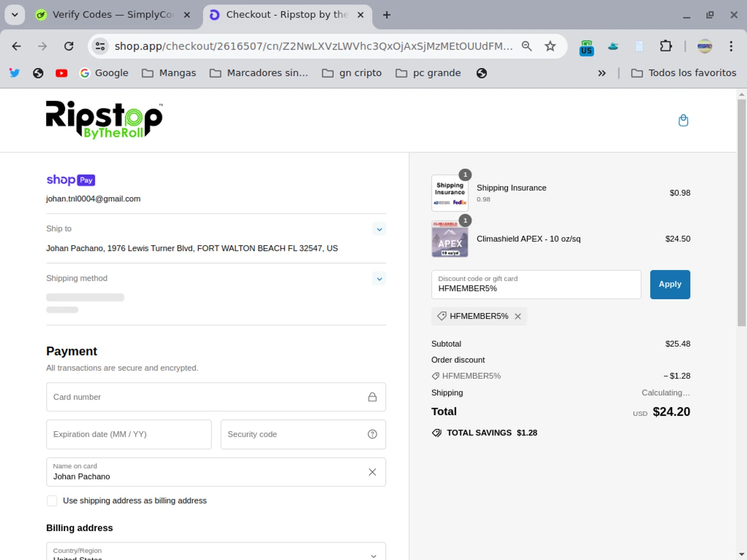Open the globe bookmark next to Twitter
The width and height of the screenshot is (747, 560).
coord(38,73)
